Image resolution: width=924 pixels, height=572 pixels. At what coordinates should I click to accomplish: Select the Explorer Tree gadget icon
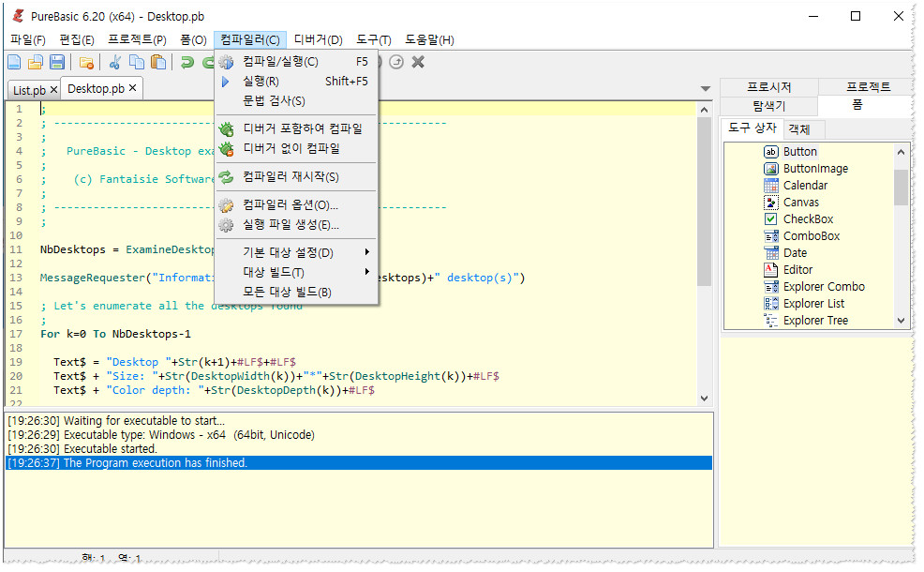pos(771,321)
